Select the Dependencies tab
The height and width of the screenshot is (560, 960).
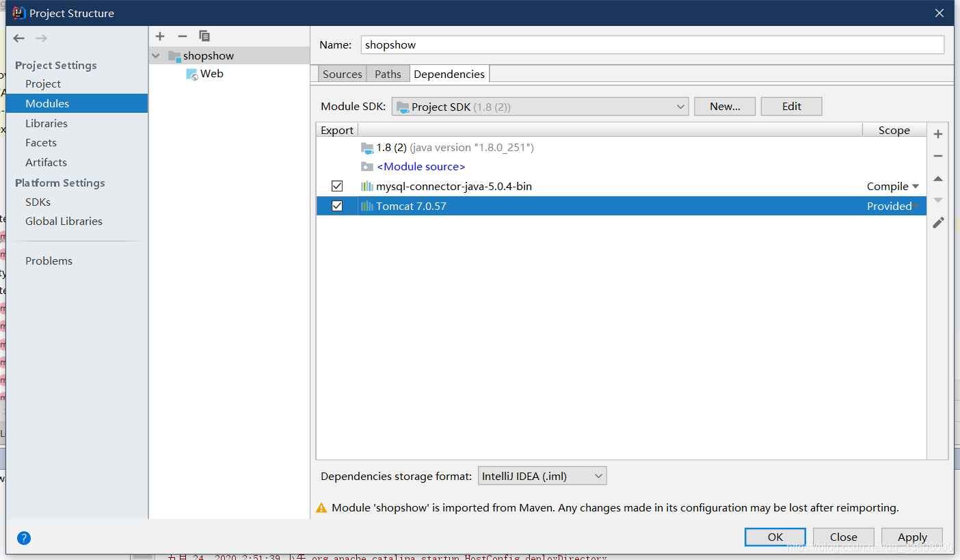[449, 74]
